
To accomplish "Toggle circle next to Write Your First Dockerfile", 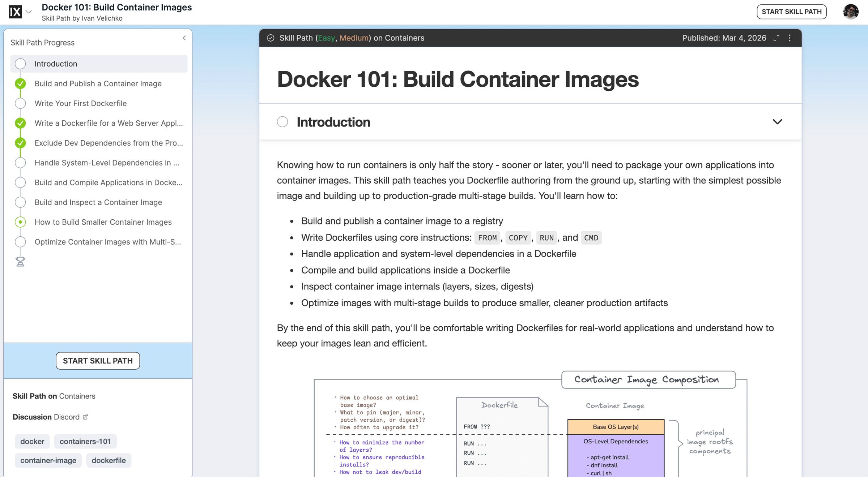I will click(20, 103).
